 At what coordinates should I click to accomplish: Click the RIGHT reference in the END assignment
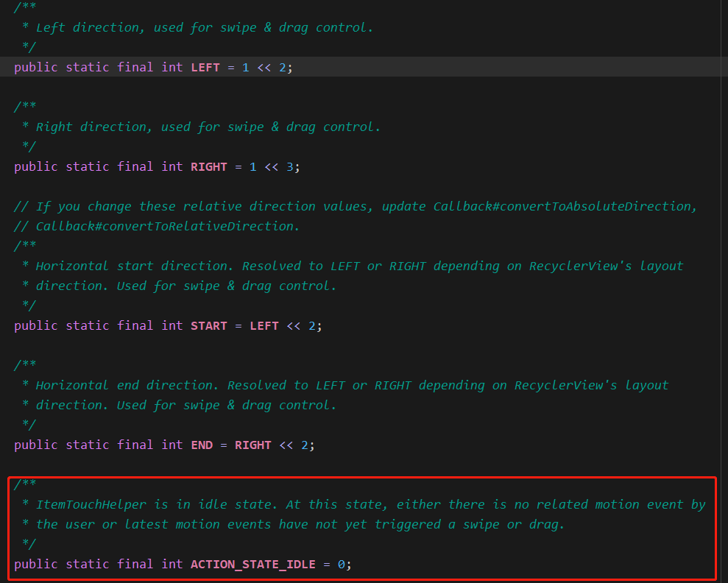[253, 445]
